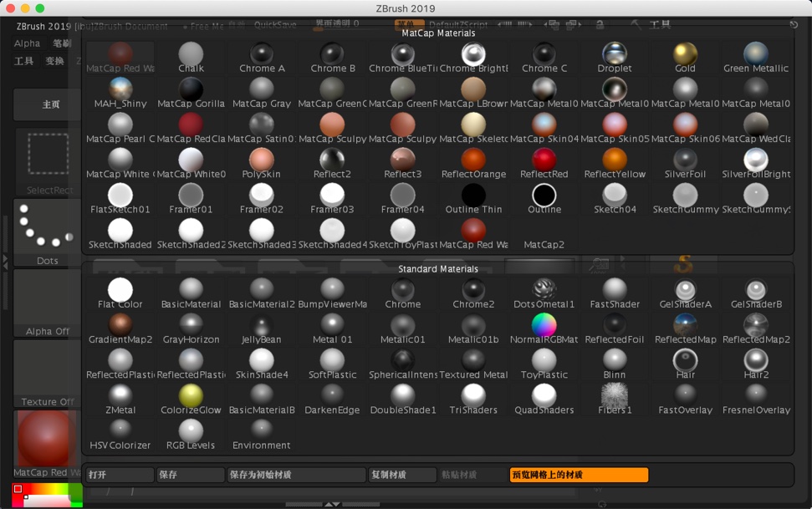Collapse the MatCap Materials section header
812x509 pixels.
point(437,33)
